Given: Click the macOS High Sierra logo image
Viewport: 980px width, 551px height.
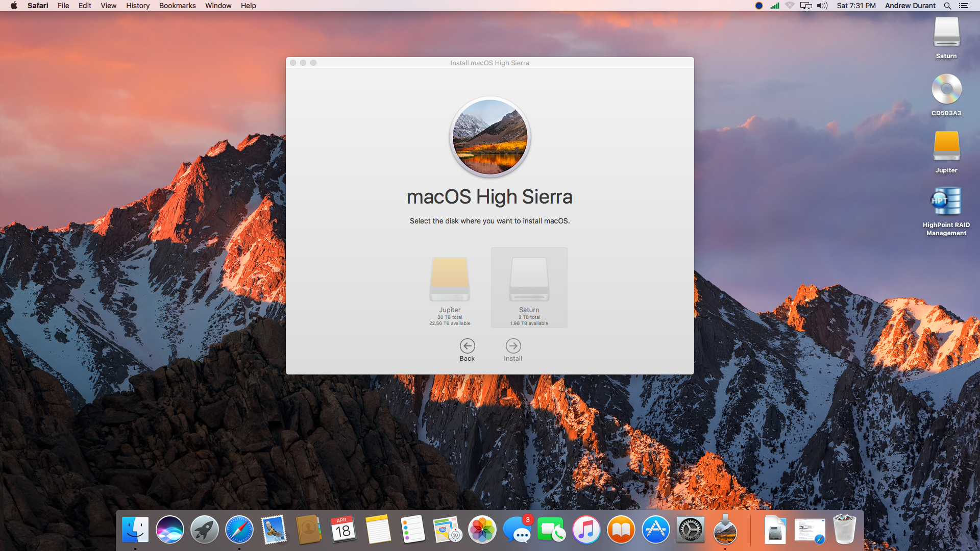Looking at the screenshot, I should click(490, 137).
